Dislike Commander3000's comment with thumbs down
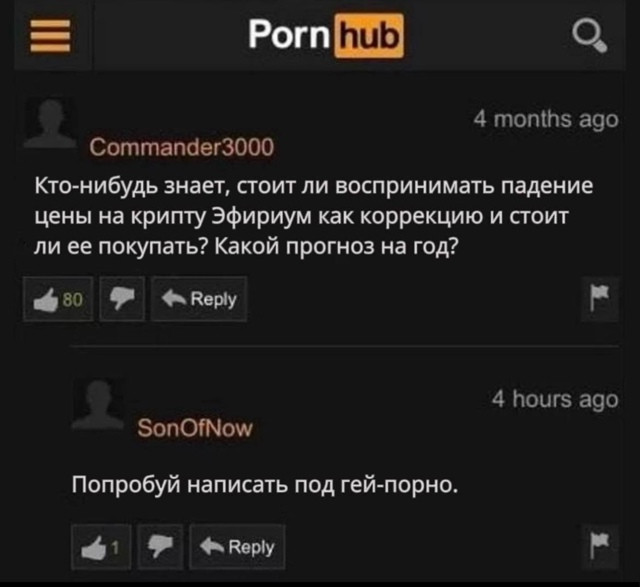The image size is (640, 587). point(122,299)
